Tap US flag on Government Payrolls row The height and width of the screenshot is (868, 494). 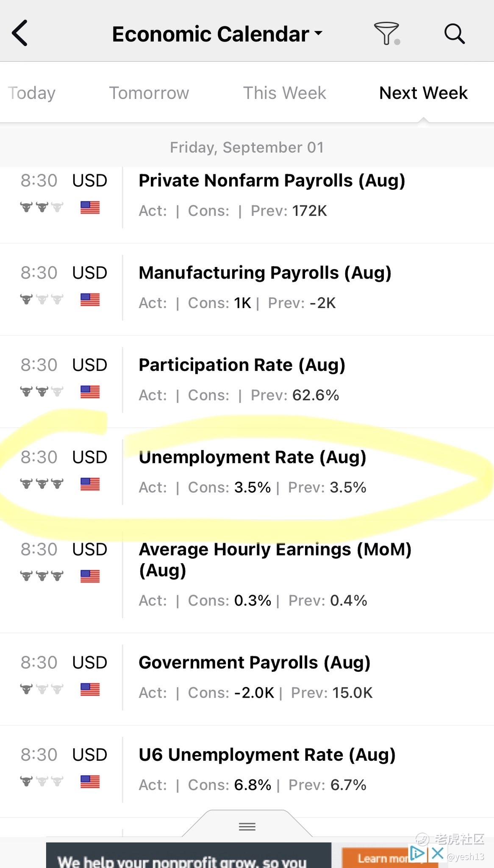[x=90, y=690]
